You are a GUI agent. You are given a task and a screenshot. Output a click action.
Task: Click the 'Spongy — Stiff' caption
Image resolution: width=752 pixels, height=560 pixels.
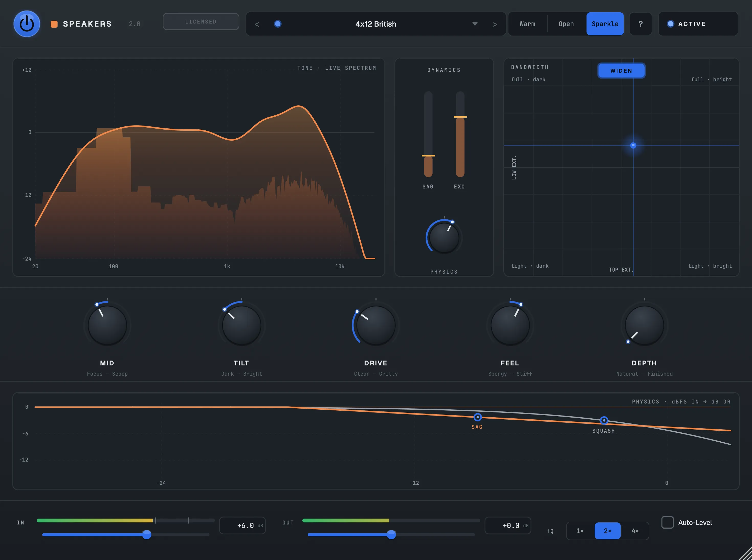click(x=510, y=374)
